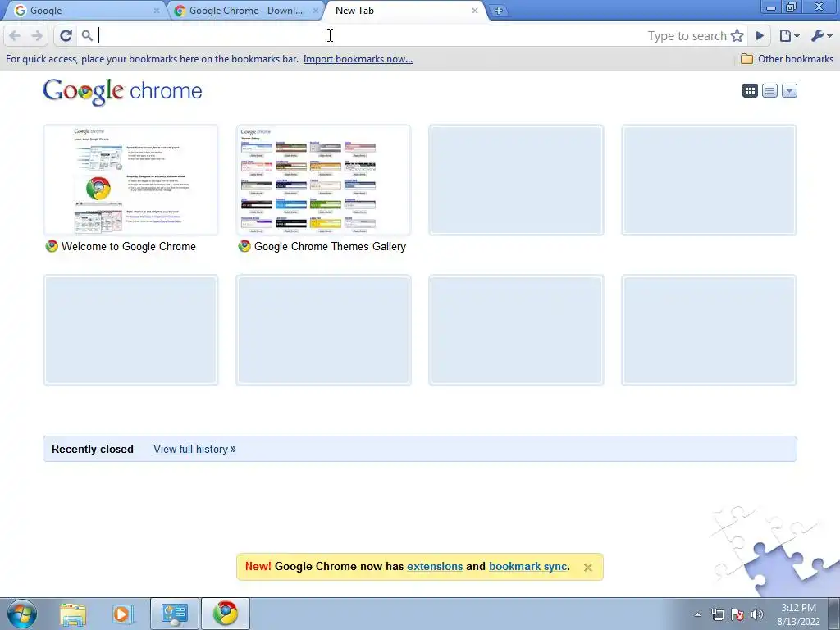Click the View full history link

point(194,449)
